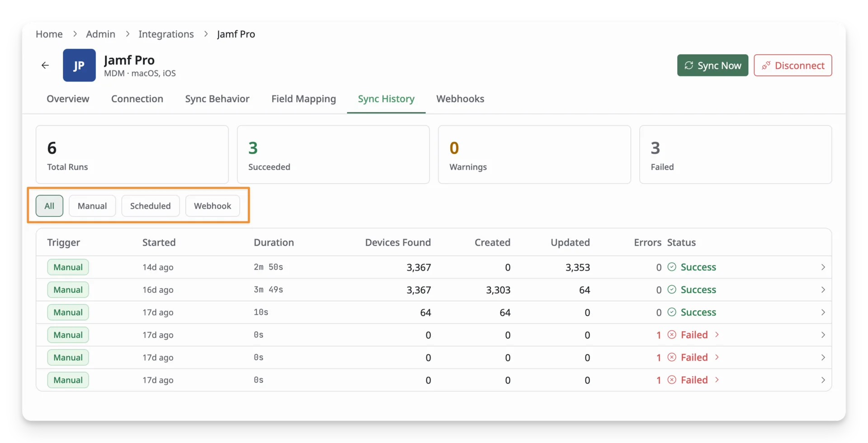This screenshot has height=443, width=868.
Task: Filter runs by the Scheduled chip
Action: 151,206
